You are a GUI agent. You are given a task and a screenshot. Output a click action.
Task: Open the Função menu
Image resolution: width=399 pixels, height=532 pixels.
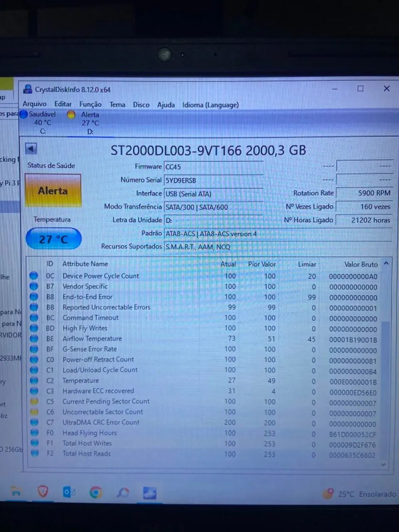(x=90, y=104)
